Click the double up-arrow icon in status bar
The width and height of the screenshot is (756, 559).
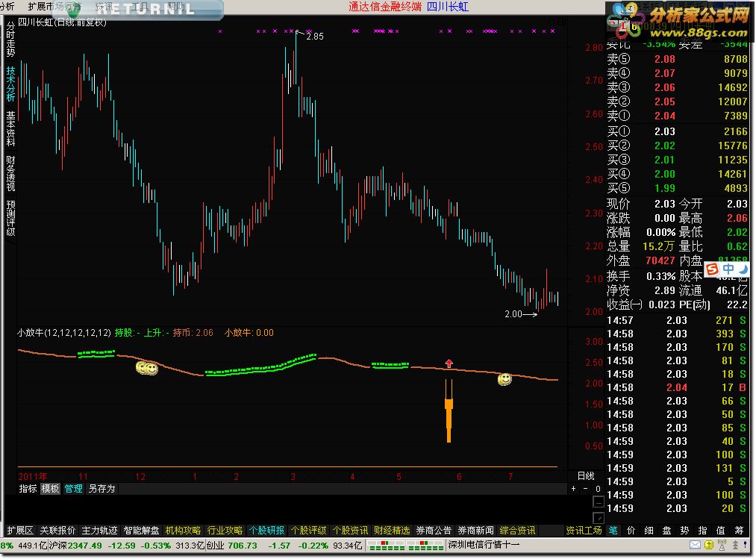[735, 545]
